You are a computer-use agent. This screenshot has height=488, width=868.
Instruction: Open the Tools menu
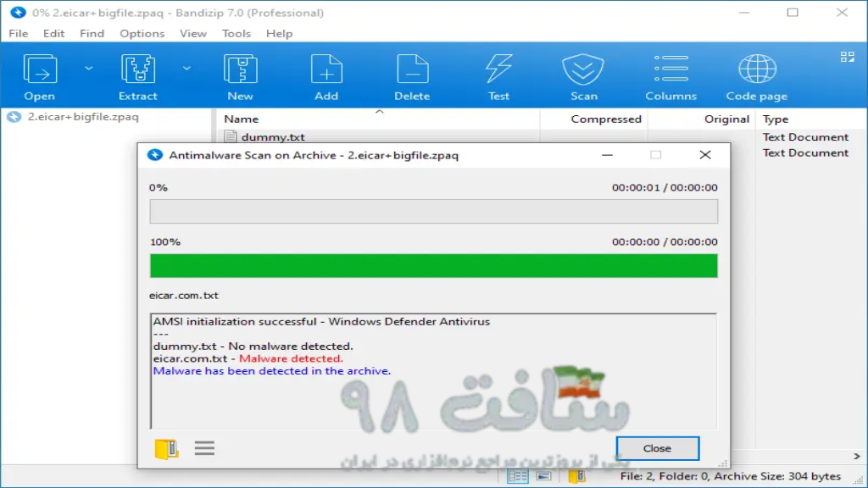coord(236,33)
